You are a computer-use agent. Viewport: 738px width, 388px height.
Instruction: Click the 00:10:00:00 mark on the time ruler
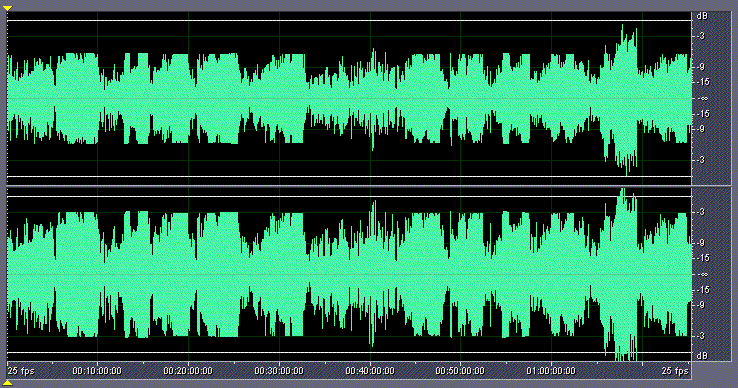[96, 371]
